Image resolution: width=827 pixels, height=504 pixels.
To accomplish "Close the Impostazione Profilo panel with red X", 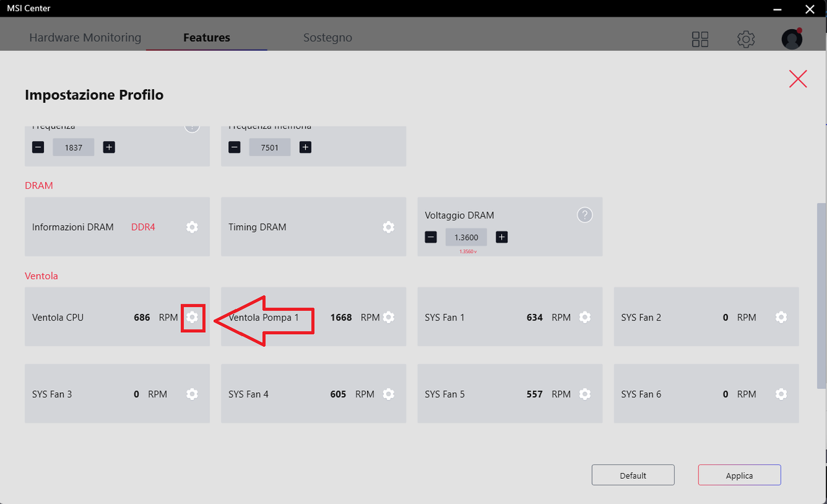I will (798, 79).
